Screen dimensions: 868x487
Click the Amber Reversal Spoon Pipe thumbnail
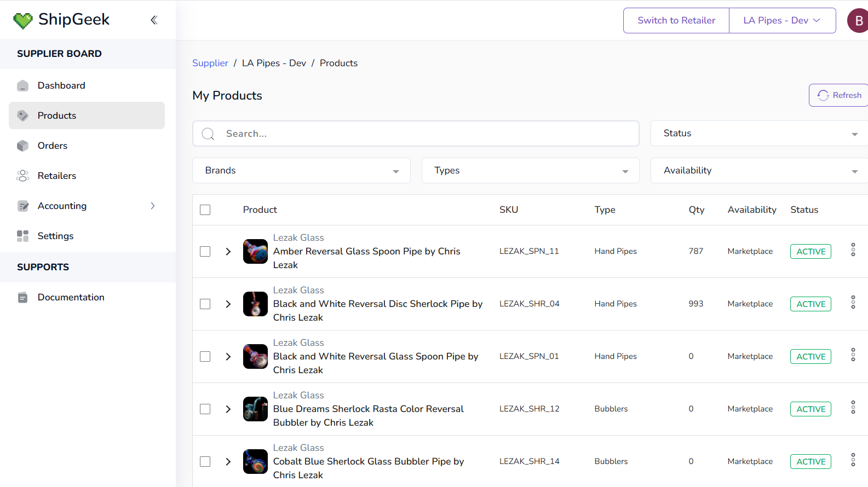coord(255,252)
